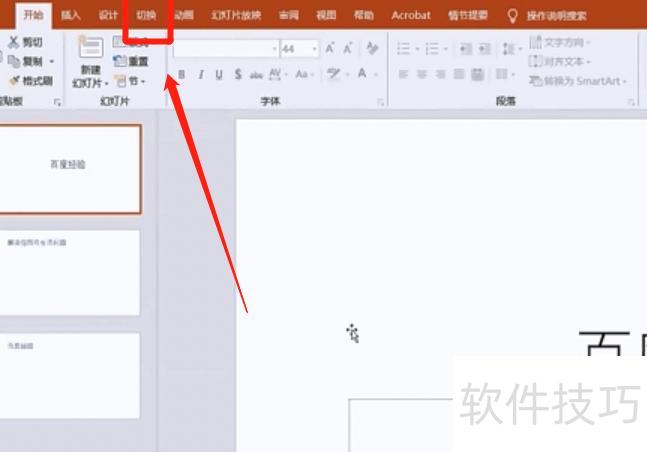Decrease list indent level icon
Screen dimensions: 647x452
click(x=465, y=49)
